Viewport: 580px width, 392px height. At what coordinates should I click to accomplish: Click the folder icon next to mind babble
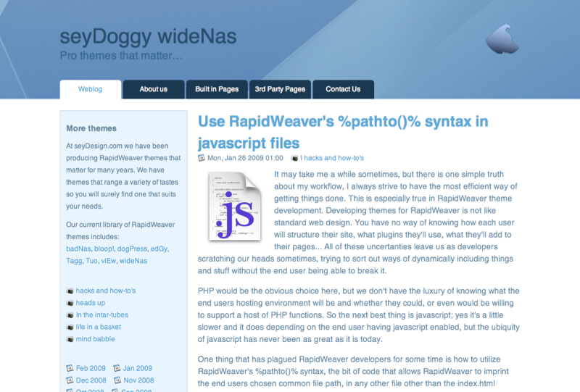(70, 338)
